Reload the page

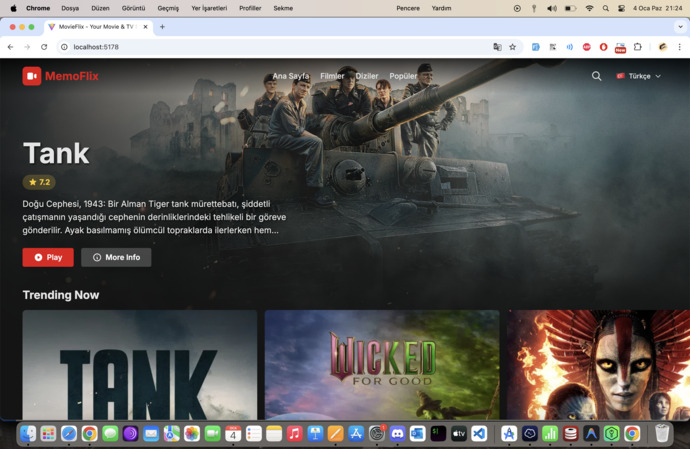(44, 47)
